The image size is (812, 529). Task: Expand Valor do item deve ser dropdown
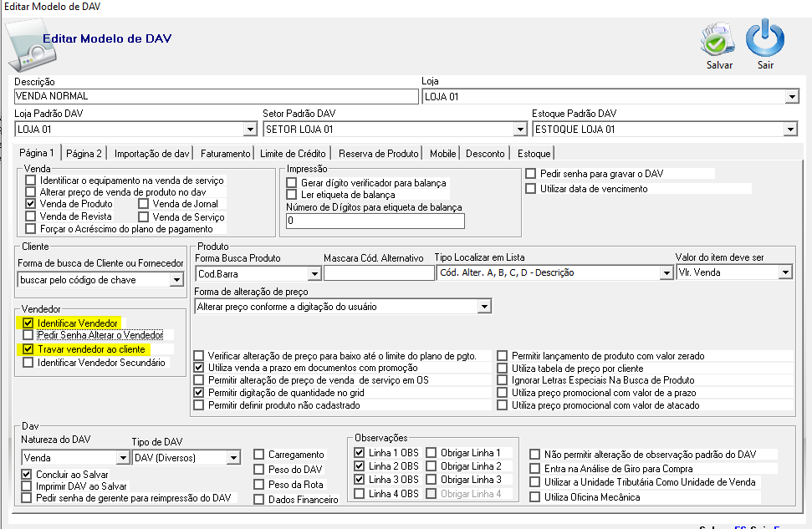coord(785,272)
